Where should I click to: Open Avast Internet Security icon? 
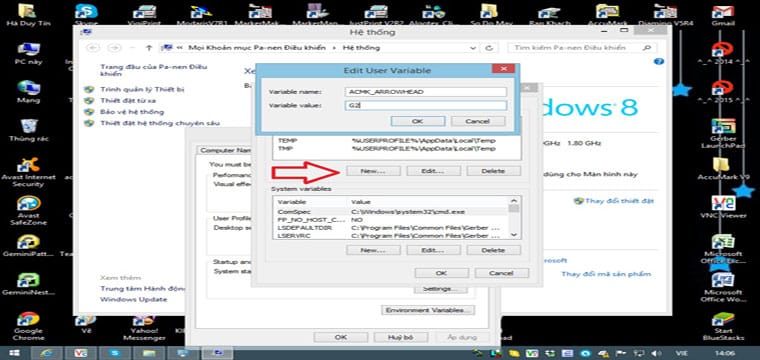coord(29,172)
